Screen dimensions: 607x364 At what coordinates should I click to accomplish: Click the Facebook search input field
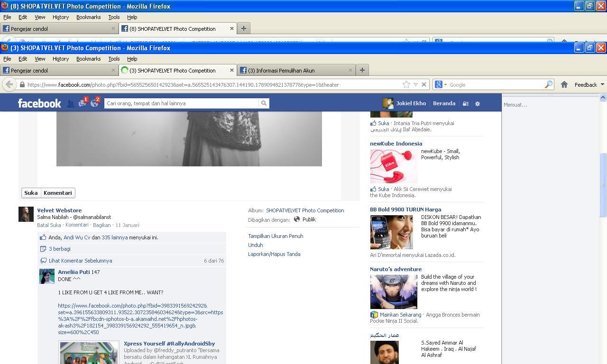[x=182, y=103]
